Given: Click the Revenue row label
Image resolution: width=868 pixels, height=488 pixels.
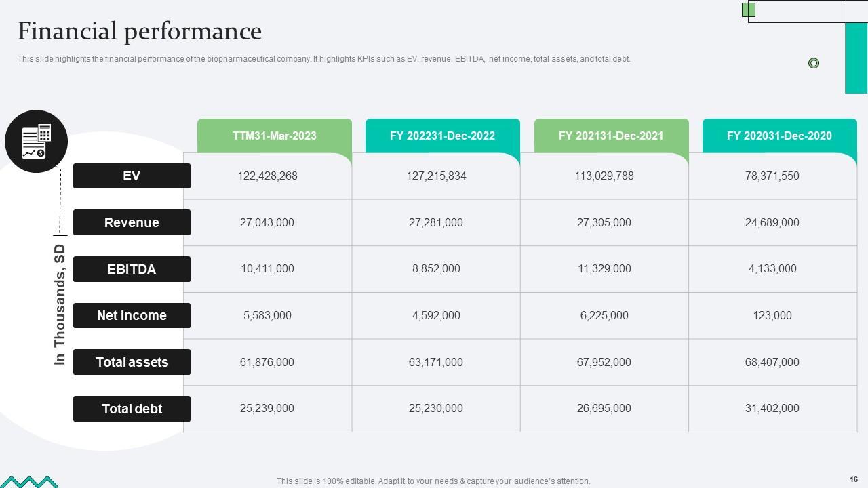Looking at the screenshot, I should 132,222.
